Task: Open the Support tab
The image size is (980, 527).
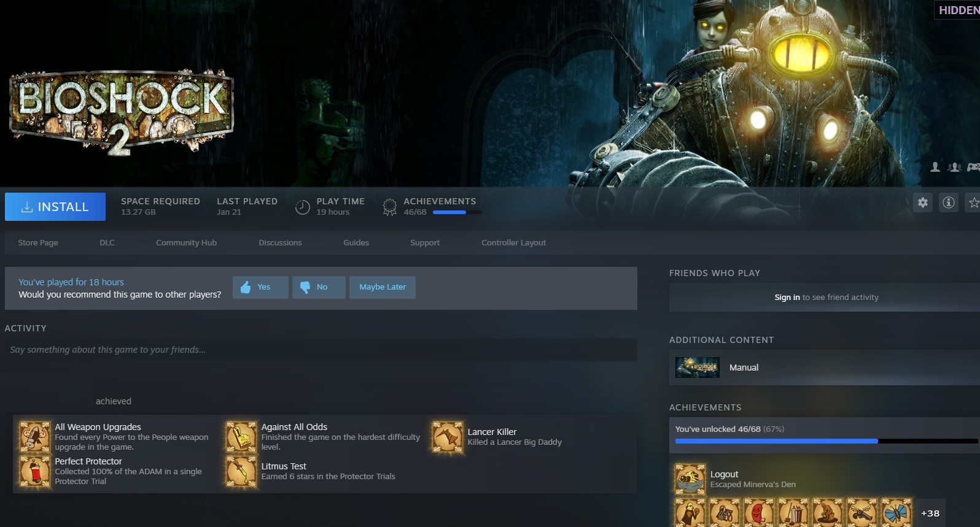Action: coord(425,242)
